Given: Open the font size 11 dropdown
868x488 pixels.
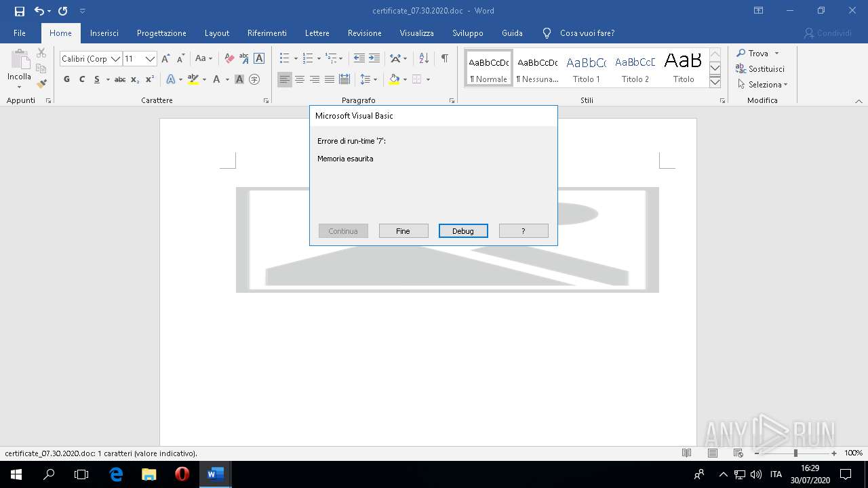Looking at the screenshot, I should tap(151, 59).
